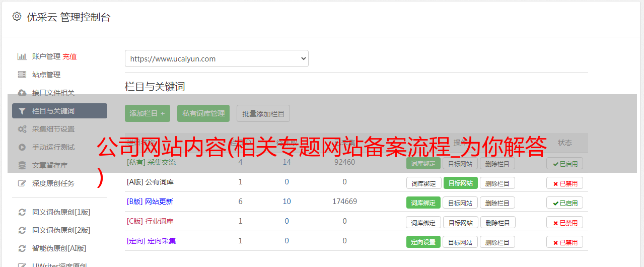Click the [定向] 定向采集 column name
The image size is (644, 267).
point(151,241)
